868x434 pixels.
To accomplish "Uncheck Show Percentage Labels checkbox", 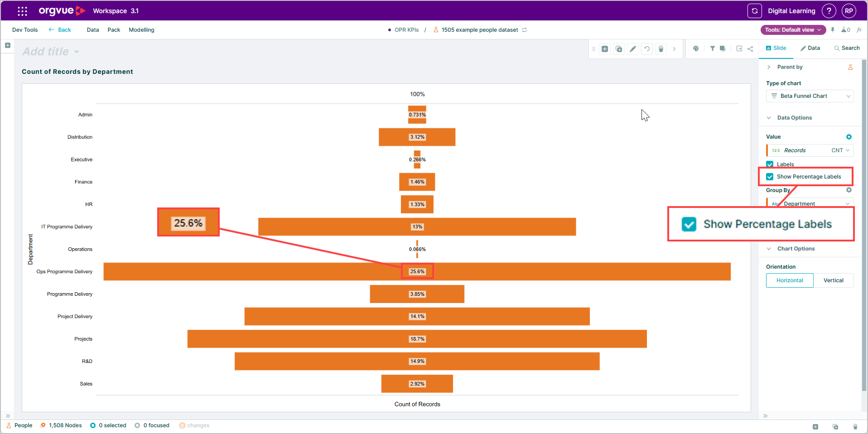I will click(x=770, y=177).
